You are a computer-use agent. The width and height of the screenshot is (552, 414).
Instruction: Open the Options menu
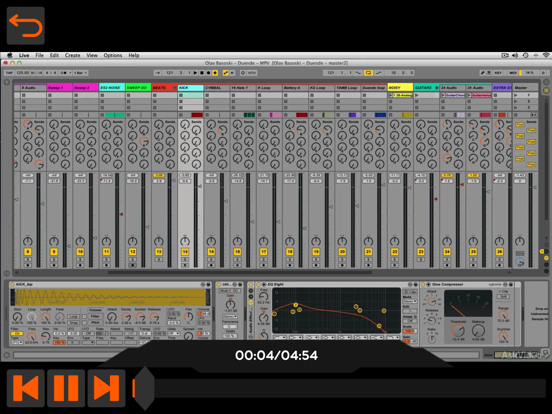tap(113, 55)
